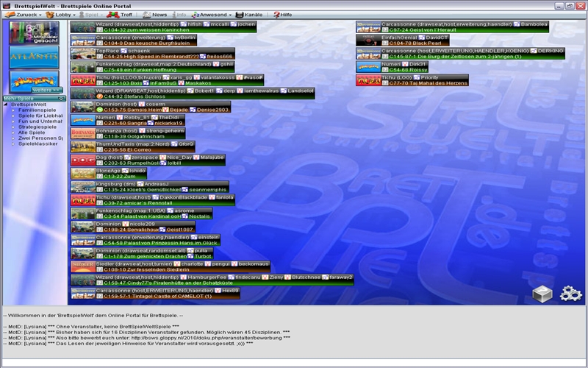The width and height of the screenshot is (588, 368).
Task: Open the News toolbar item
Action: [x=155, y=15]
